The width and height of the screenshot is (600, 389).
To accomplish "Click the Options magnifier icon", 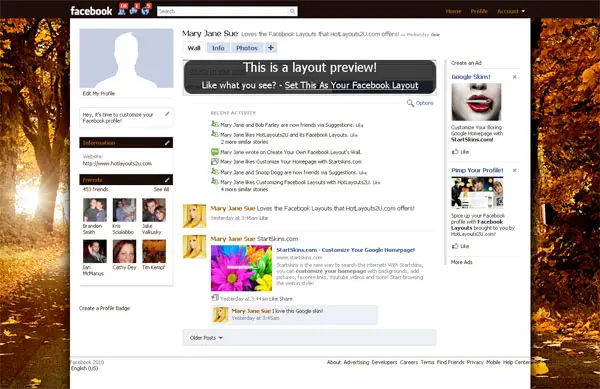I will 410,103.
